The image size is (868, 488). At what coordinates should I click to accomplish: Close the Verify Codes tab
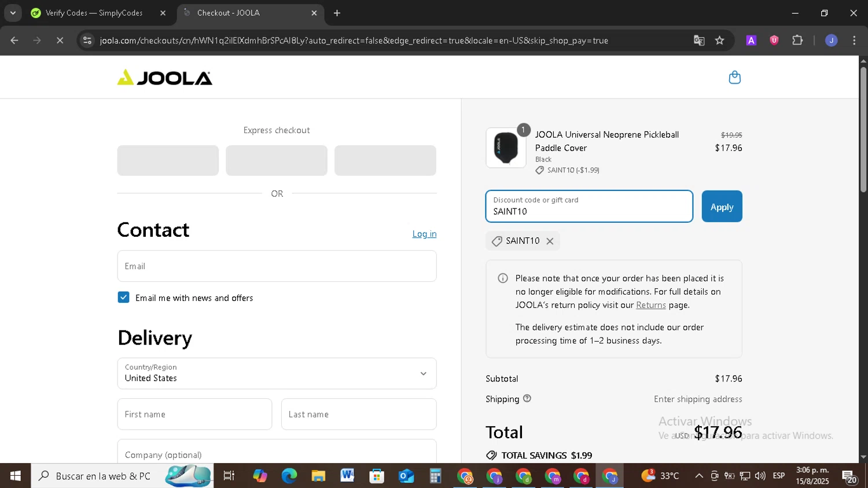pyautogui.click(x=163, y=13)
